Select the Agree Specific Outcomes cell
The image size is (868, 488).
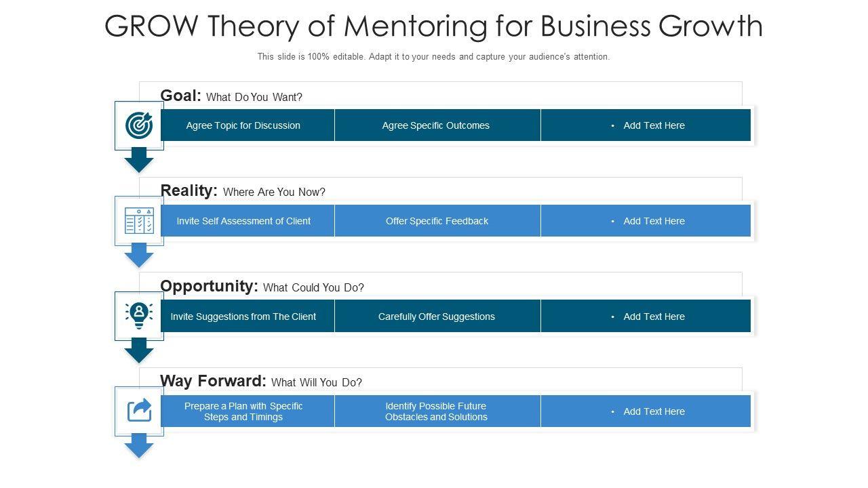click(x=437, y=125)
